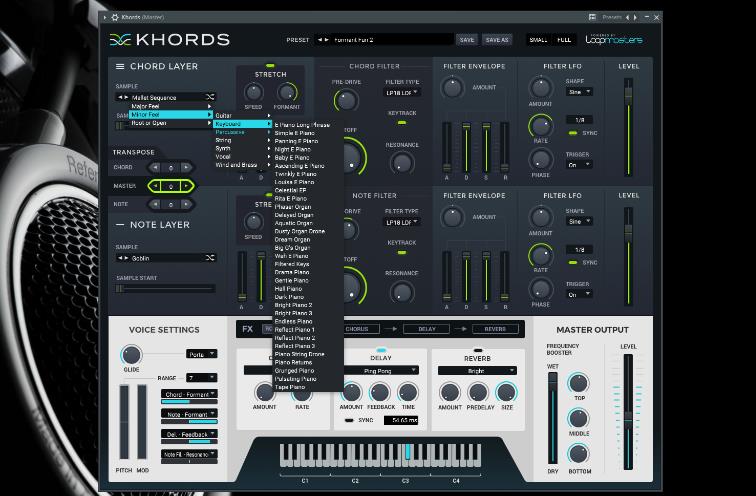The width and height of the screenshot is (756, 496).
Task: Click the delay time value field
Action: [401, 420]
